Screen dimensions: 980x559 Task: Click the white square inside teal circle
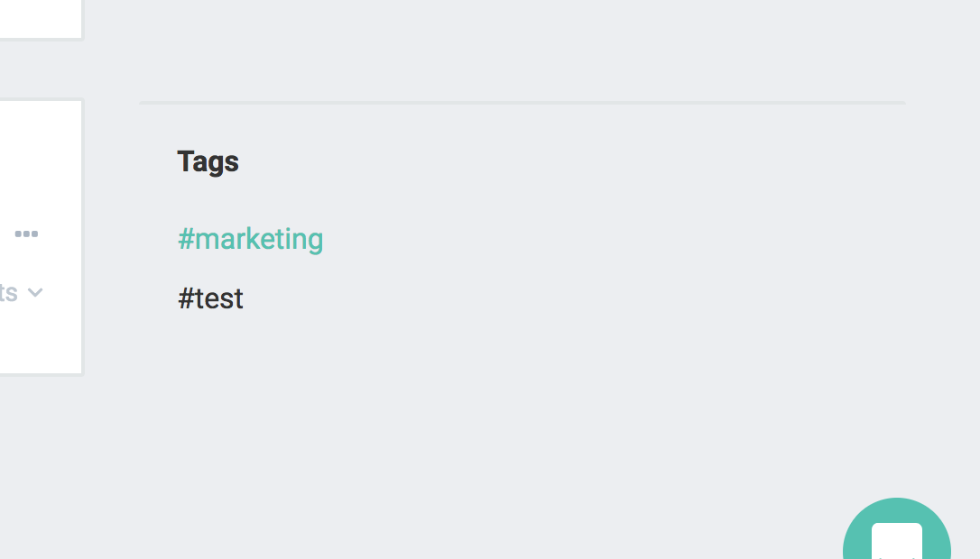pyautogui.click(x=897, y=541)
